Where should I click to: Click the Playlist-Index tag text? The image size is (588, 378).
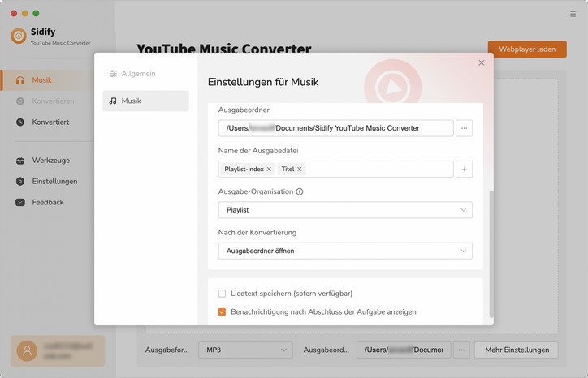(x=244, y=169)
